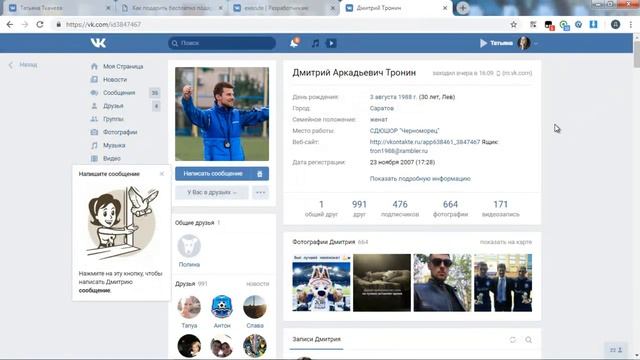Click the Chrome profile avatar icon

pyautogui.click(x=616, y=24)
